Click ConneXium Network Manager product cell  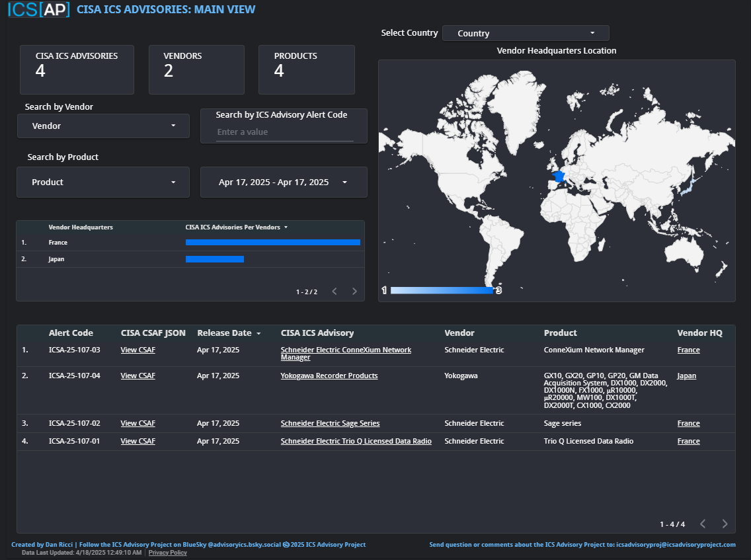click(594, 350)
